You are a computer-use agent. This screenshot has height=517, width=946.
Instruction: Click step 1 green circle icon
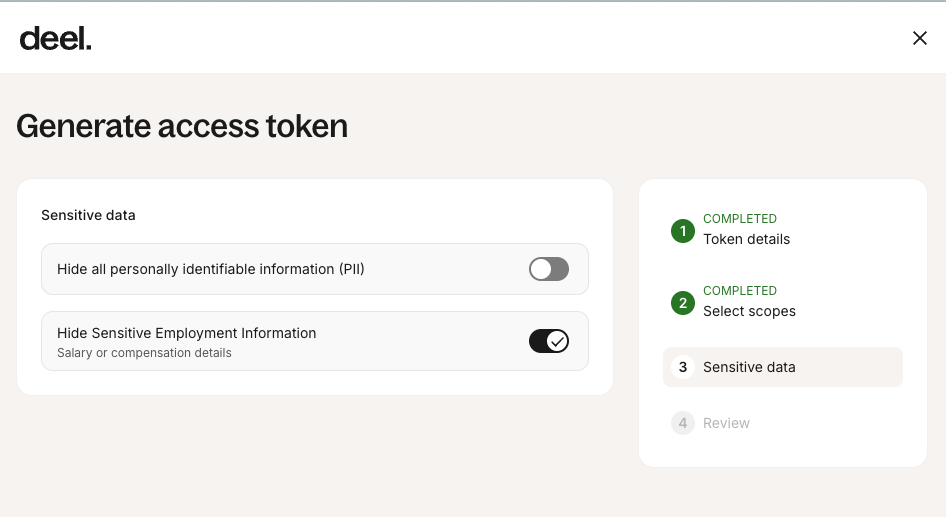(683, 231)
